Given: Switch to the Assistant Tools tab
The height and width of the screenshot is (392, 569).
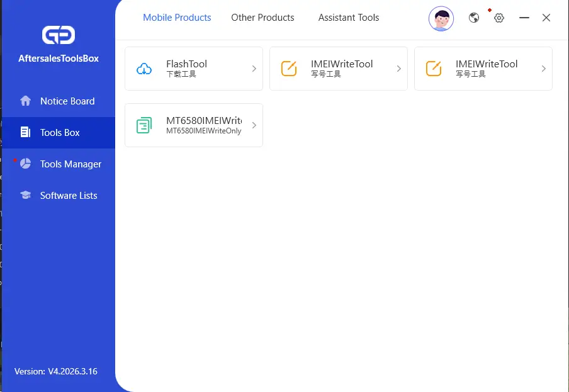Looking at the screenshot, I should click(349, 18).
